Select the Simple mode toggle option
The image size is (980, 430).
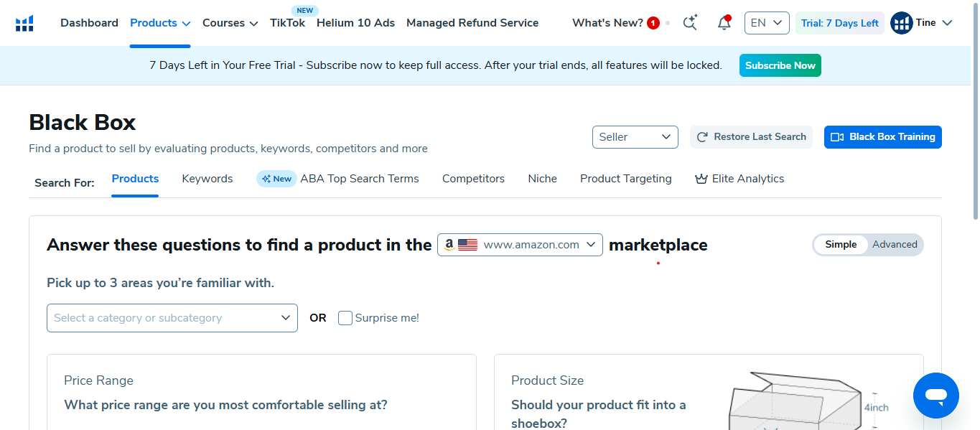841,245
